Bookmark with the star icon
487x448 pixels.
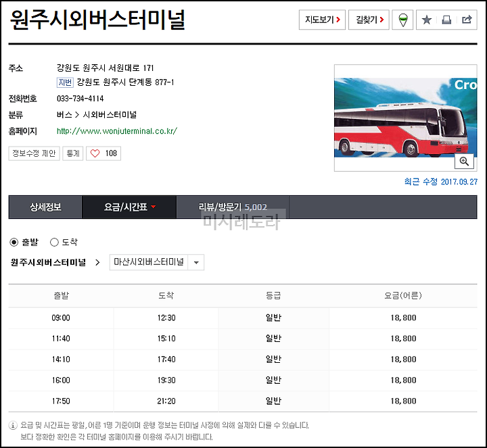pos(427,20)
